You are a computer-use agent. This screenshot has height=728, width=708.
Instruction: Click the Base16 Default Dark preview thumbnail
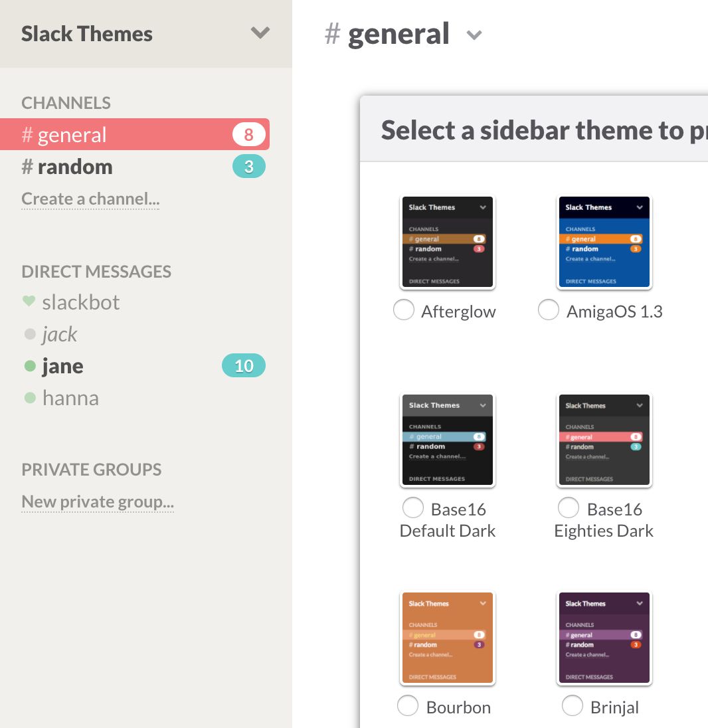pos(448,440)
